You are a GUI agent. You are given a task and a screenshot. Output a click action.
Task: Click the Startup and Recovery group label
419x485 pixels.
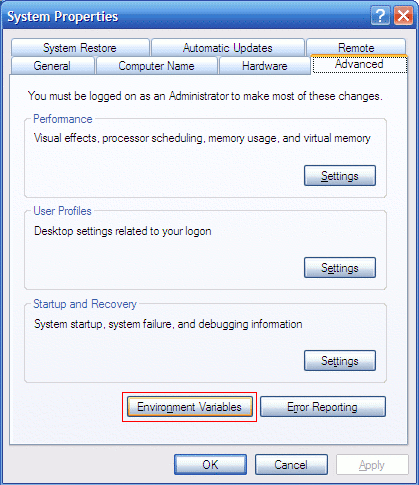[x=85, y=304]
